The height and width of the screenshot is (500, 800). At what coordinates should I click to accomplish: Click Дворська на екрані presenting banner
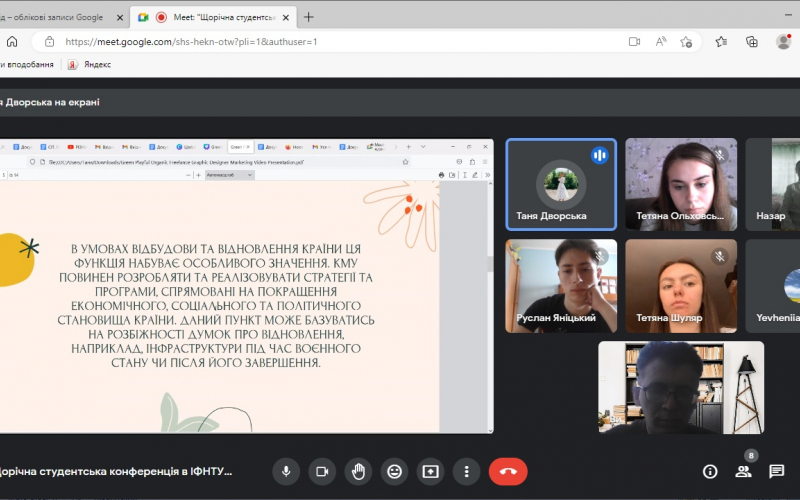49,102
